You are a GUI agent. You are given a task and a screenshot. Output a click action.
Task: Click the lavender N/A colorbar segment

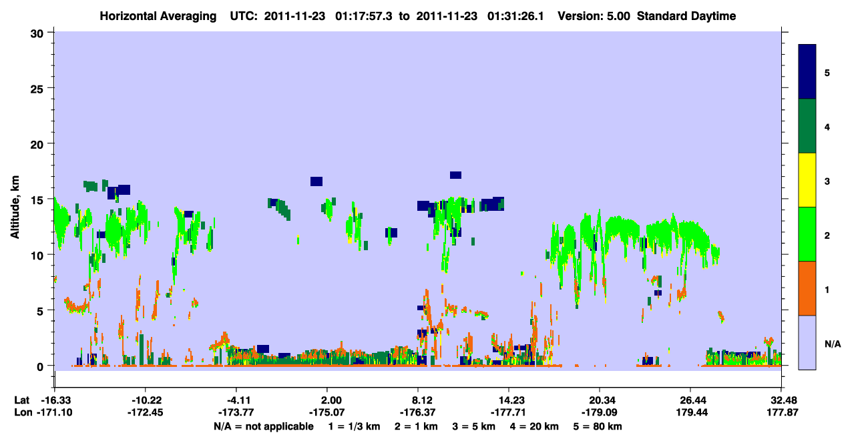(x=807, y=342)
